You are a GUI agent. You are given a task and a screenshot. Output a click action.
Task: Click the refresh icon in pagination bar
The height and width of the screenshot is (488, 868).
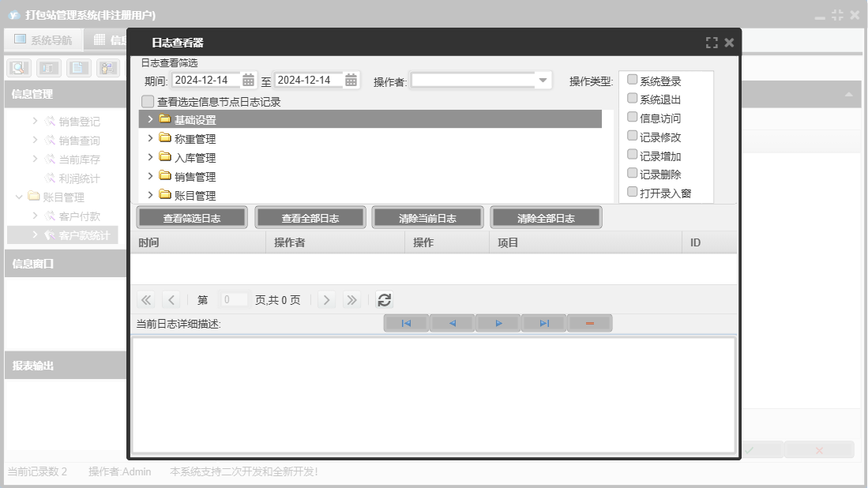384,300
